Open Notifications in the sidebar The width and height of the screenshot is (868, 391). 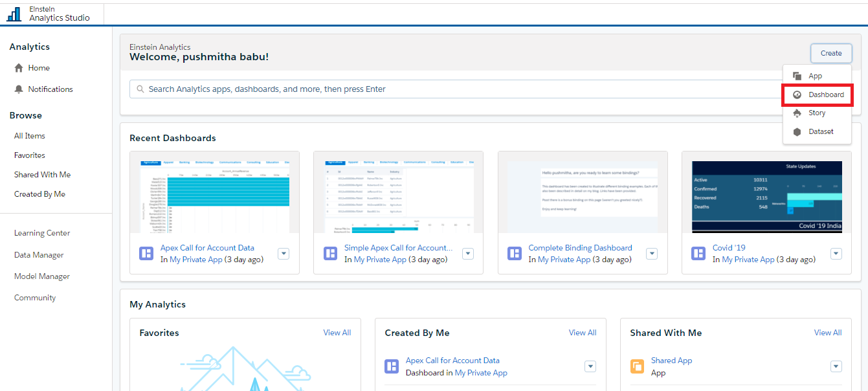point(50,89)
